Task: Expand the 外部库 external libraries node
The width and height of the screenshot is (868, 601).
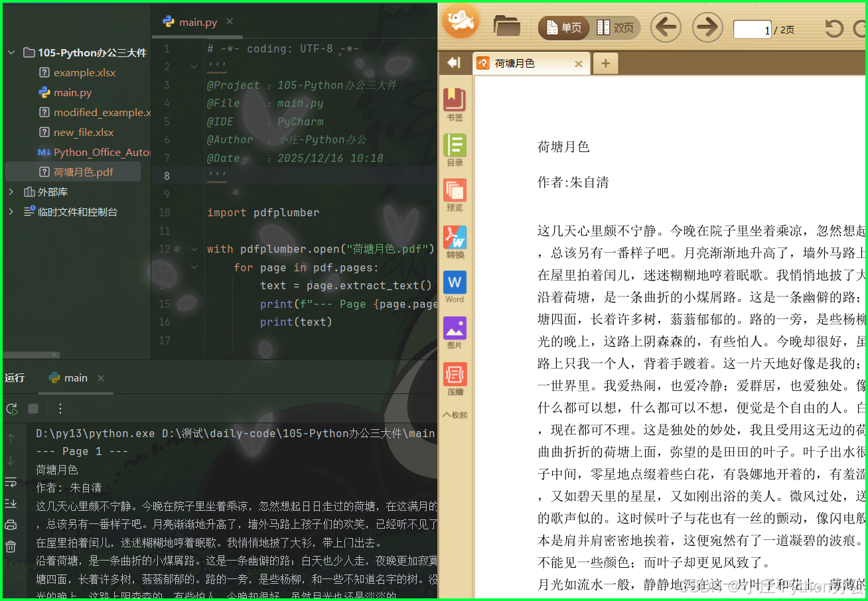Action: tap(11, 192)
